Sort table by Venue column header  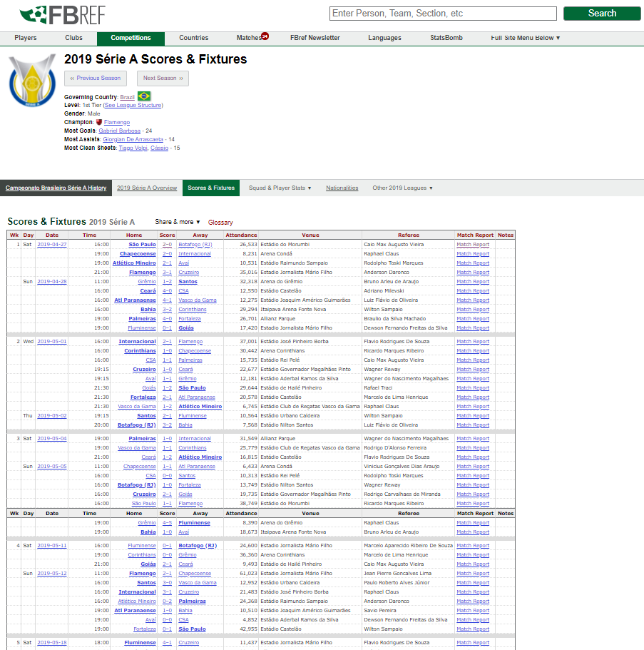(x=310, y=235)
